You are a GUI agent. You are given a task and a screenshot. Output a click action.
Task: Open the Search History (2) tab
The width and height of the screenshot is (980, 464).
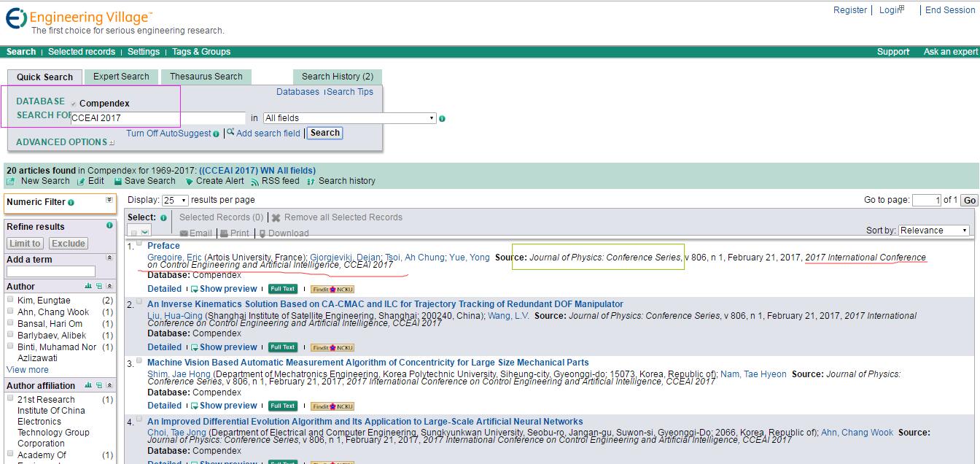338,77
